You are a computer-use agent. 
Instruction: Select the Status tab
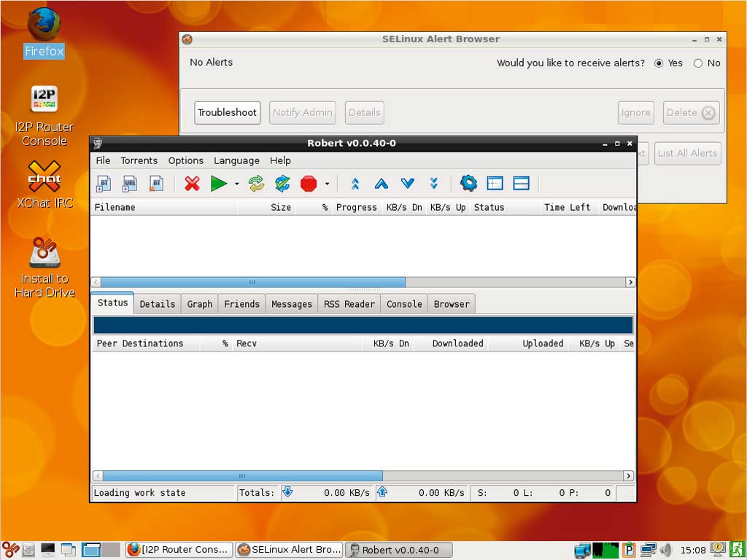[x=112, y=303]
